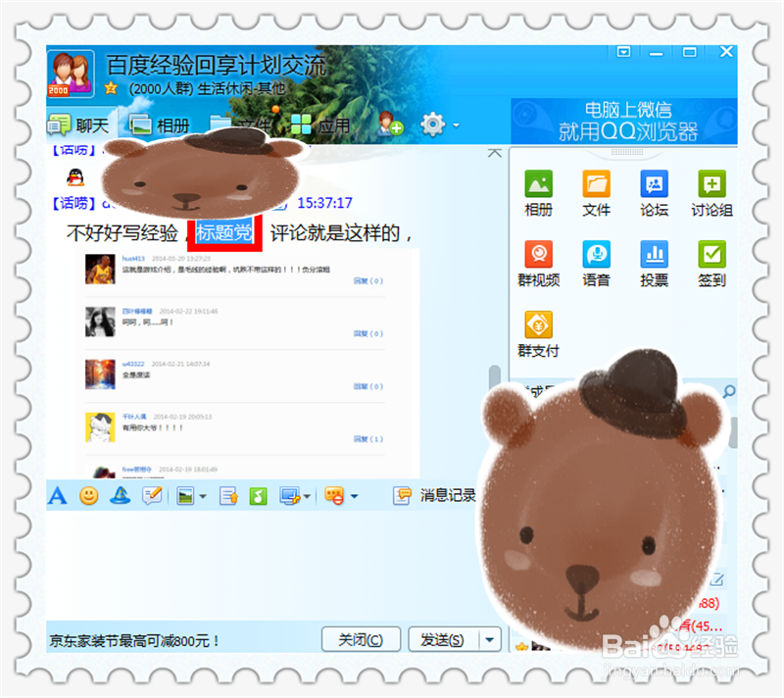Click the group title 百度经验回享计划交流
Viewport: 784px width, 698px height.
pyautogui.click(x=216, y=65)
